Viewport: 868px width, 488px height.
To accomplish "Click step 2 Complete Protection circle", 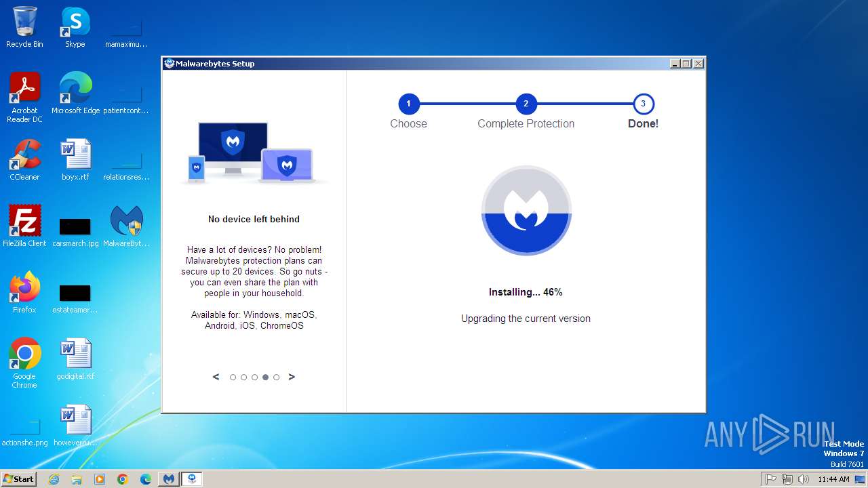I will pos(526,104).
